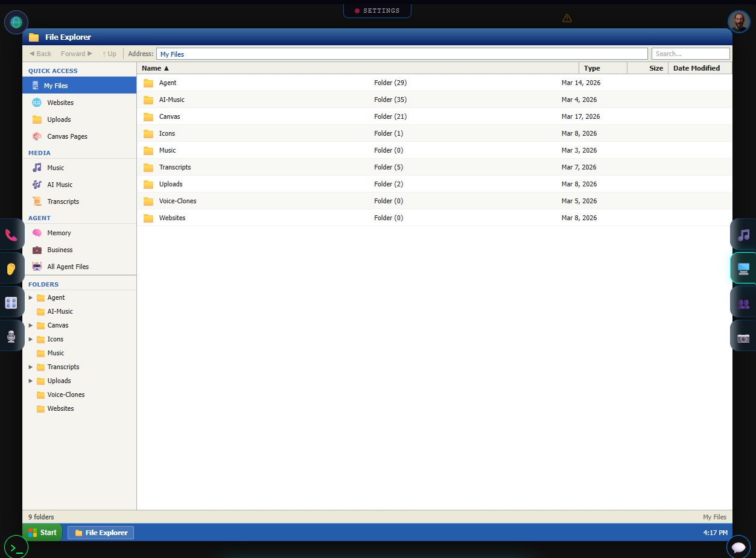
Task: Open the control pad icon on left edge
Action: pos(12,302)
